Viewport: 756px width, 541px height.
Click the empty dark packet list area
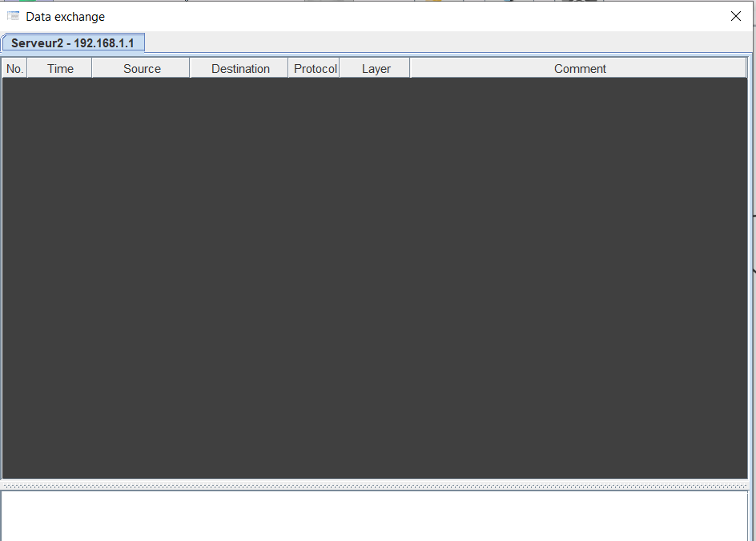click(x=375, y=277)
